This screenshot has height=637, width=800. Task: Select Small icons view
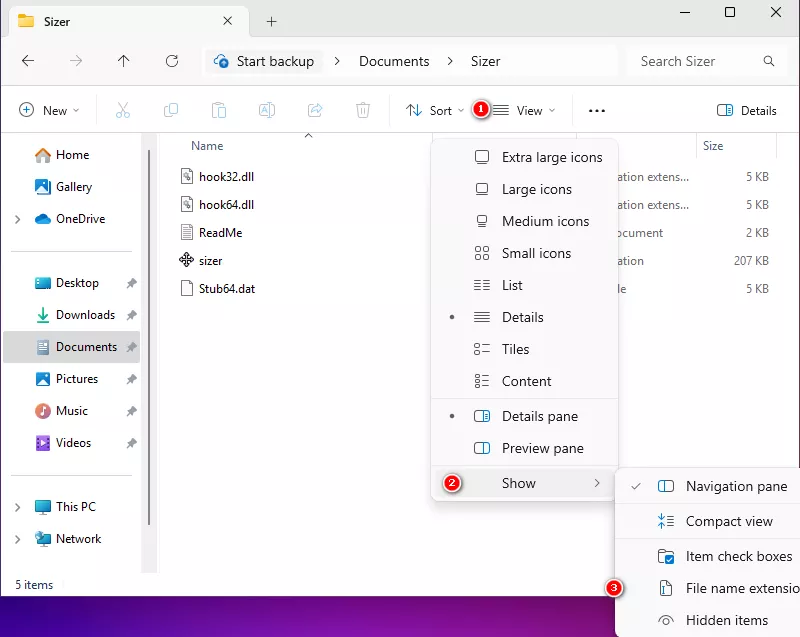[524, 253]
